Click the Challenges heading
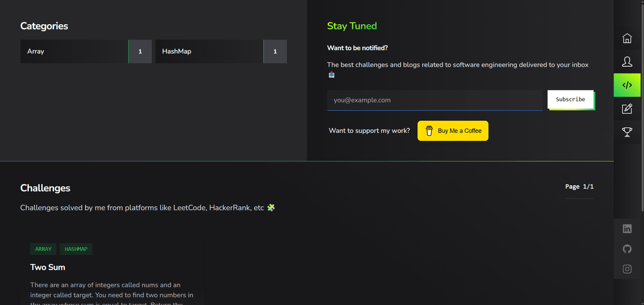 point(45,188)
